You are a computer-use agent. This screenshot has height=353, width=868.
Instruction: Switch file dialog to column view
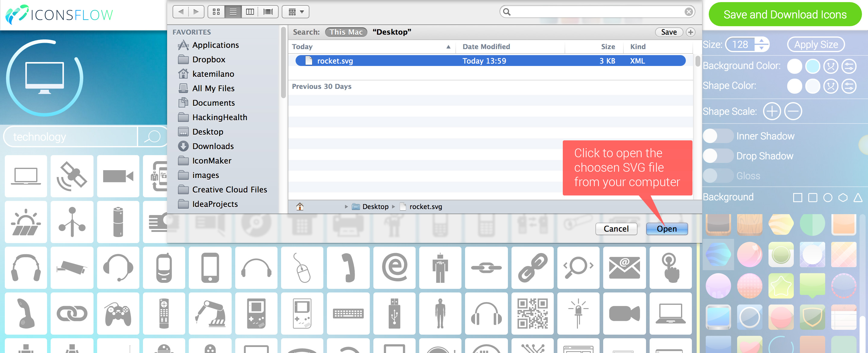tap(250, 12)
